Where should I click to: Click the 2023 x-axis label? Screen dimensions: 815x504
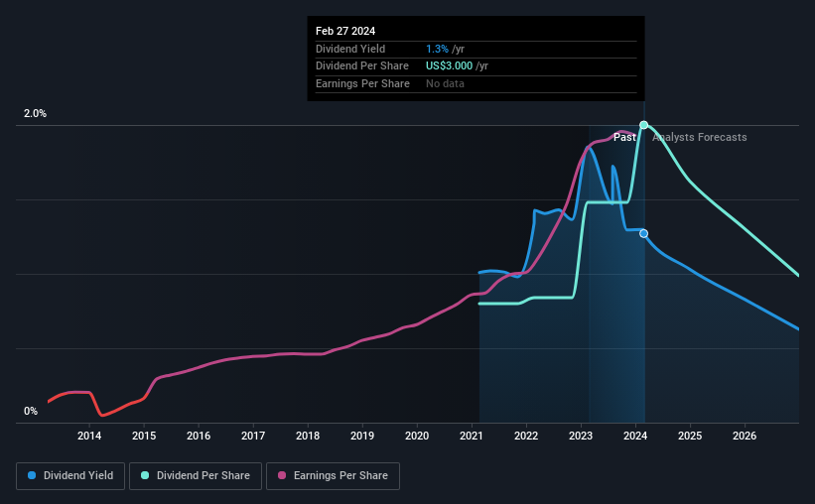[x=581, y=436]
